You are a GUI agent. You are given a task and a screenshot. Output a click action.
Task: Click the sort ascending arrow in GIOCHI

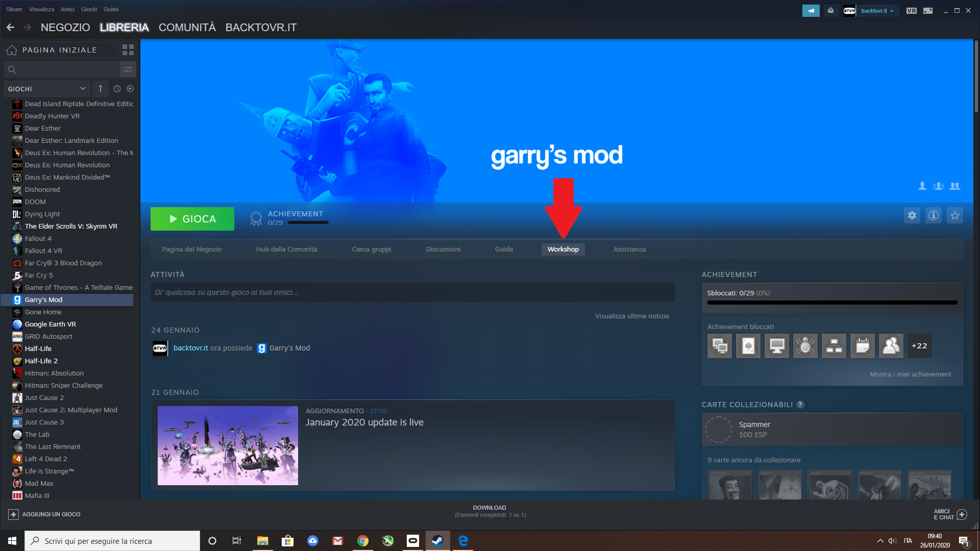click(101, 89)
